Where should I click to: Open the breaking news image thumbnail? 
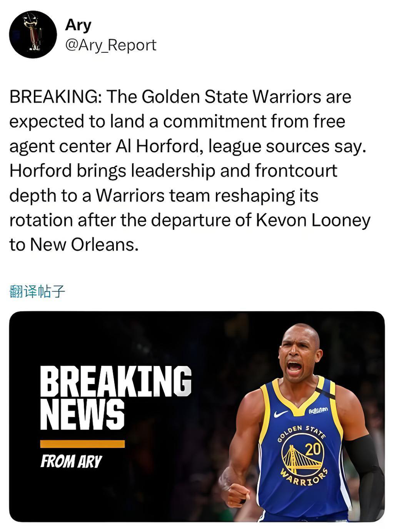click(197, 416)
